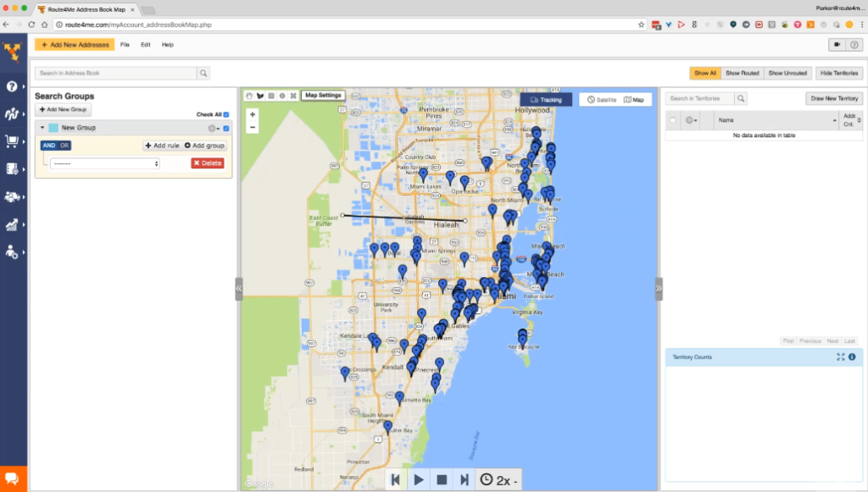
Task: Click the New Group color swatch
Action: (x=53, y=128)
